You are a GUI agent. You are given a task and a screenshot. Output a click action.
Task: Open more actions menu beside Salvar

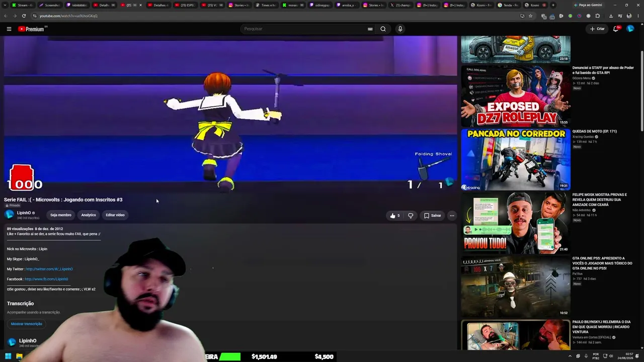[452, 216]
